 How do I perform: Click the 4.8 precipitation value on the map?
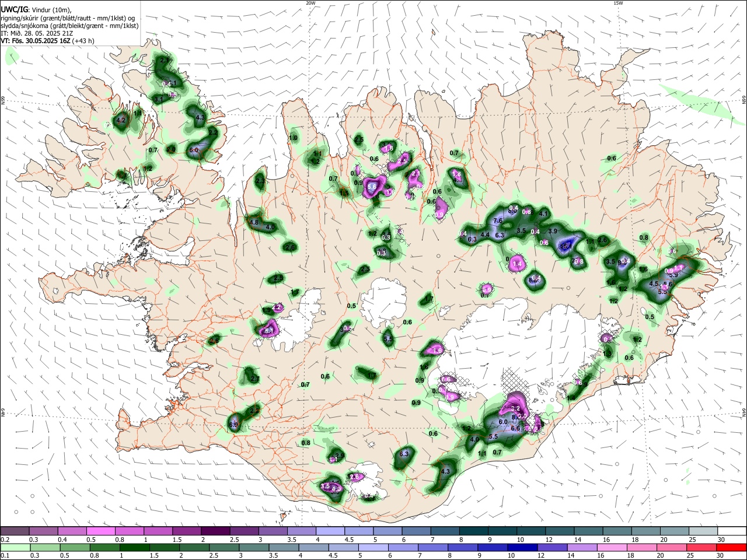point(254,222)
